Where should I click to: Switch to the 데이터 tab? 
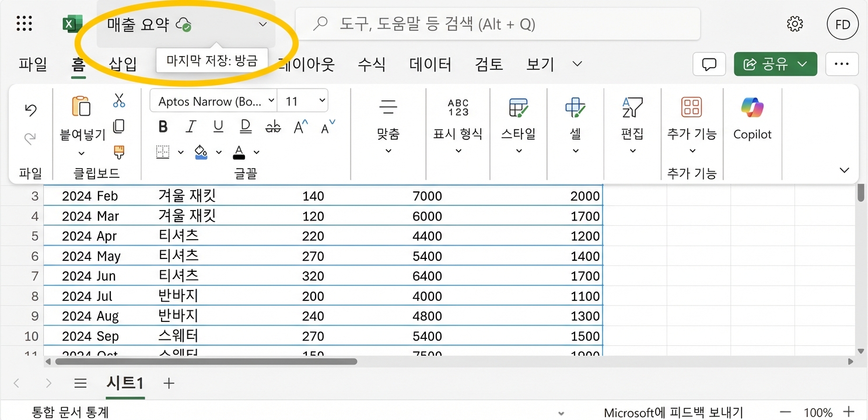tap(430, 64)
